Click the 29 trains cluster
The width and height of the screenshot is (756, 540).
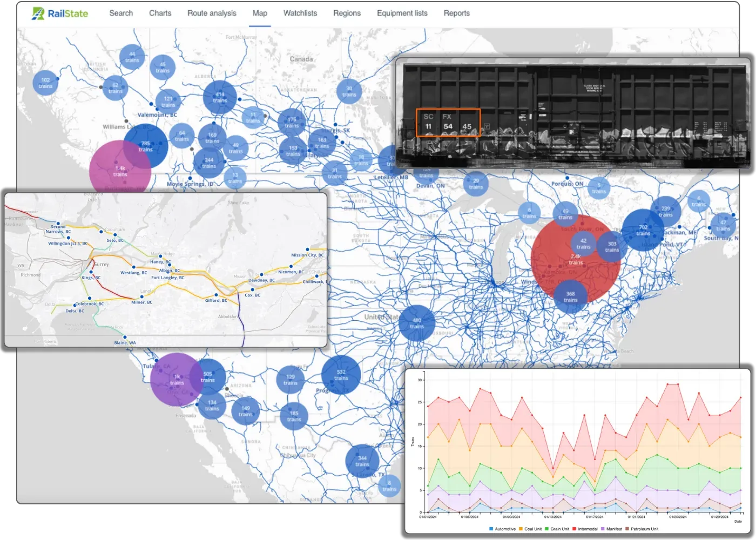click(476, 184)
